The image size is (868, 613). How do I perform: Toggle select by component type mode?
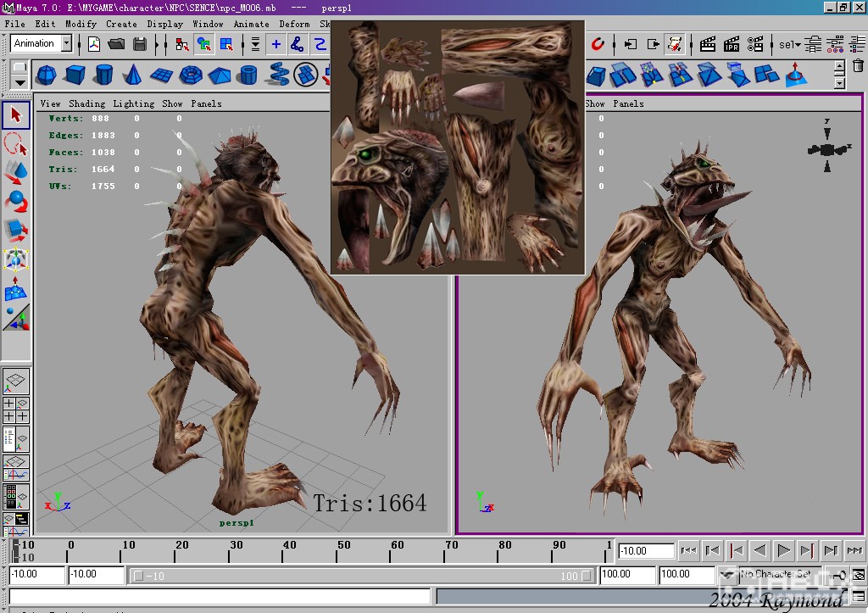click(226, 44)
